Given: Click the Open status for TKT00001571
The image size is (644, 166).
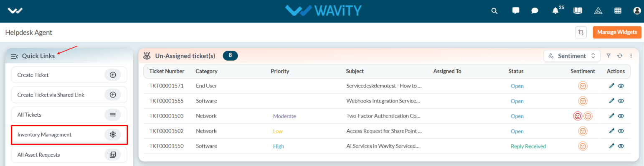Looking at the screenshot, I should (517, 86).
